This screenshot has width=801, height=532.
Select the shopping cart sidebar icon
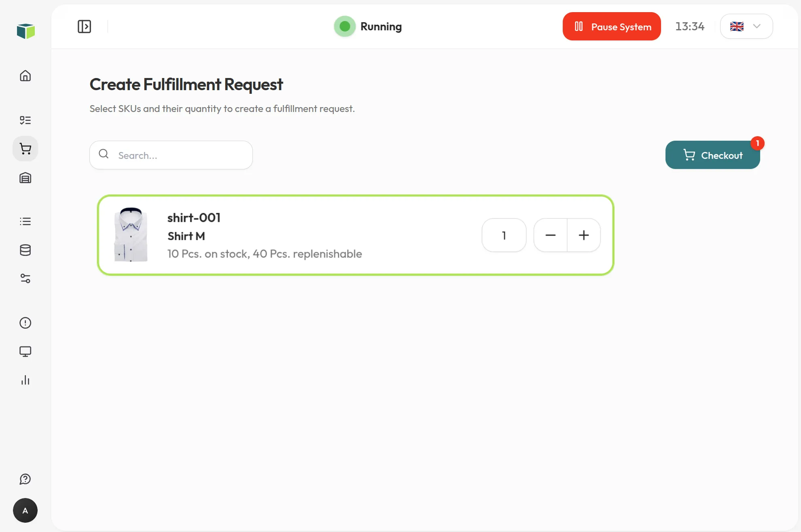coord(25,149)
